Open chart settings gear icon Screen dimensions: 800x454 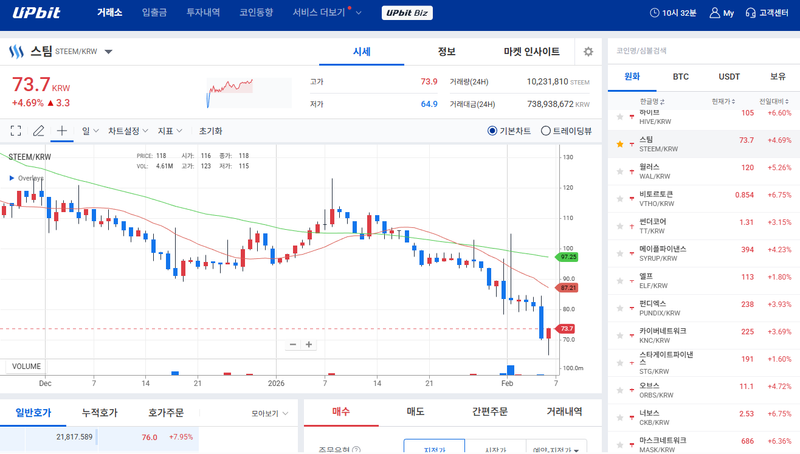point(588,52)
